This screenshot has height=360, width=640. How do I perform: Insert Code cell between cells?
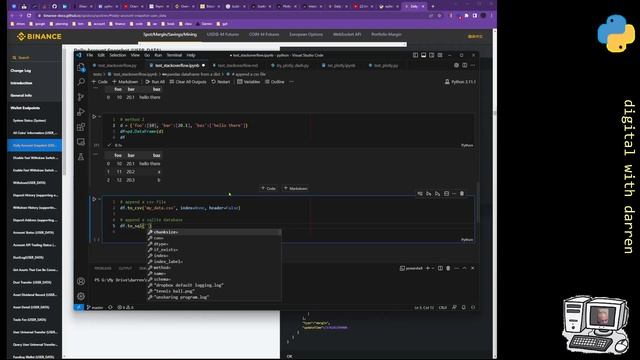[269, 189]
